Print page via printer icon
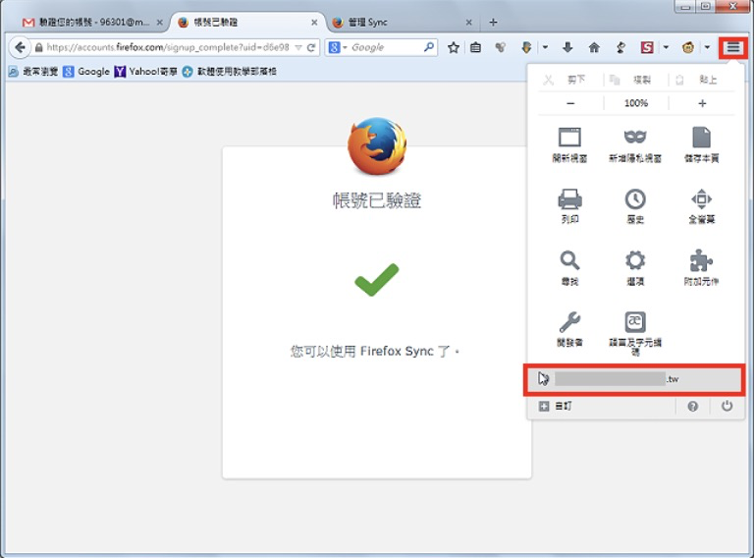Viewport: 756px width, 558px height. click(x=569, y=206)
